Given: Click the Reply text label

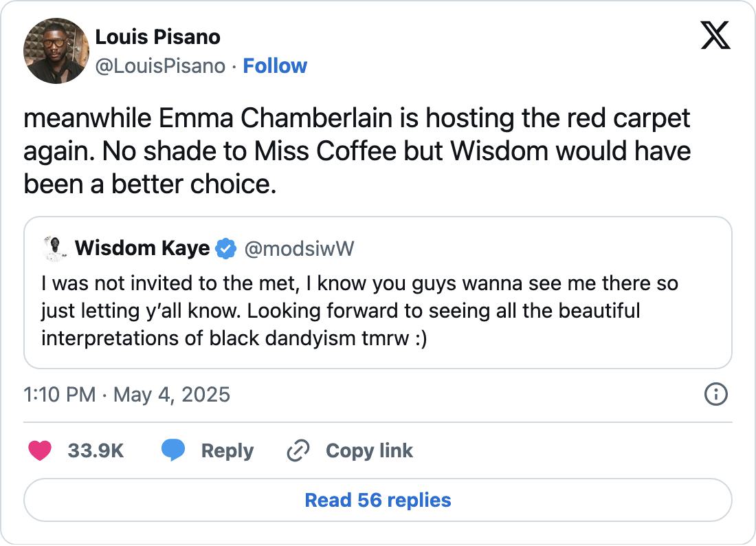Looking at the screenshot, I should click(227, 450).
